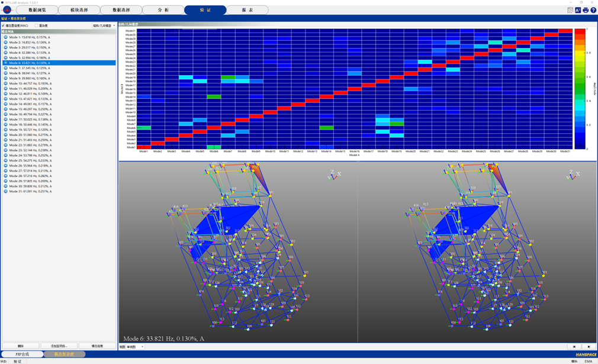The width and height of the screenshot is (598, 364).
Task: Click the script window icon beside language icon
Action: tap(570, 10)
